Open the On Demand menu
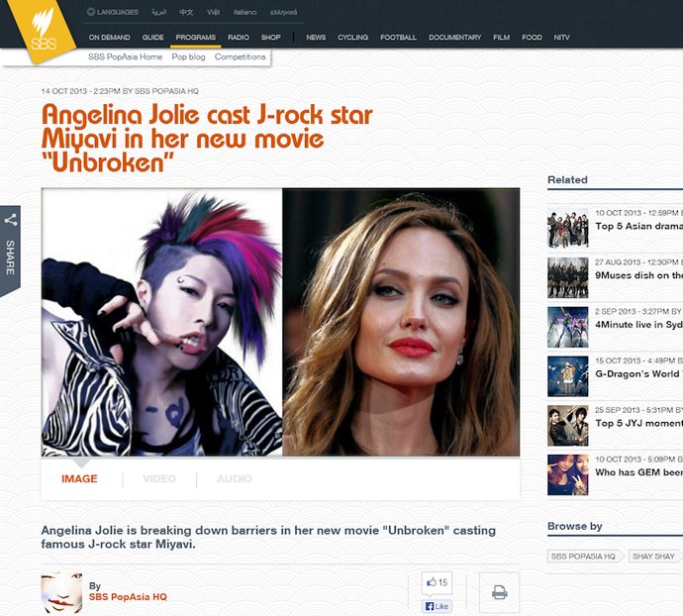 109,38
